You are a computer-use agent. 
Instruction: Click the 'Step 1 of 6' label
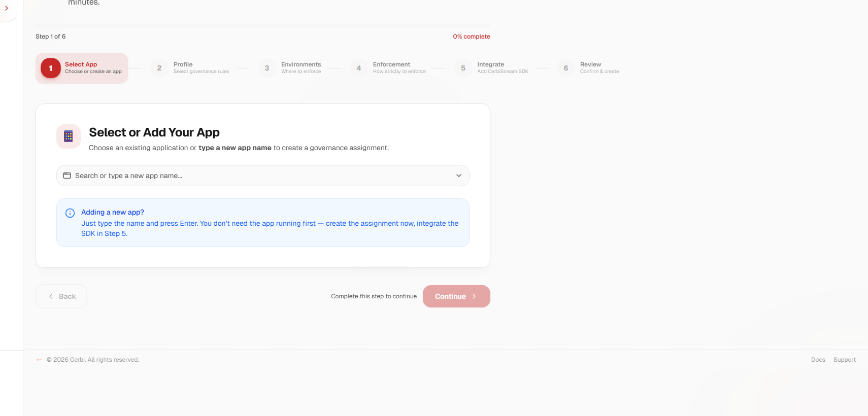click(x=50, y=37)
